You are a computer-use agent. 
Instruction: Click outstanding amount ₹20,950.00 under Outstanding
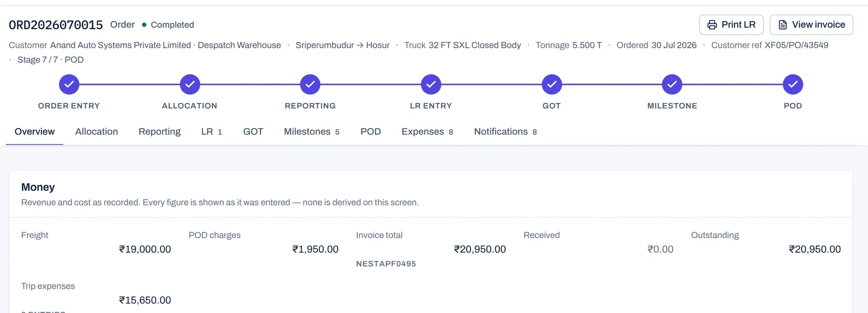815,249
